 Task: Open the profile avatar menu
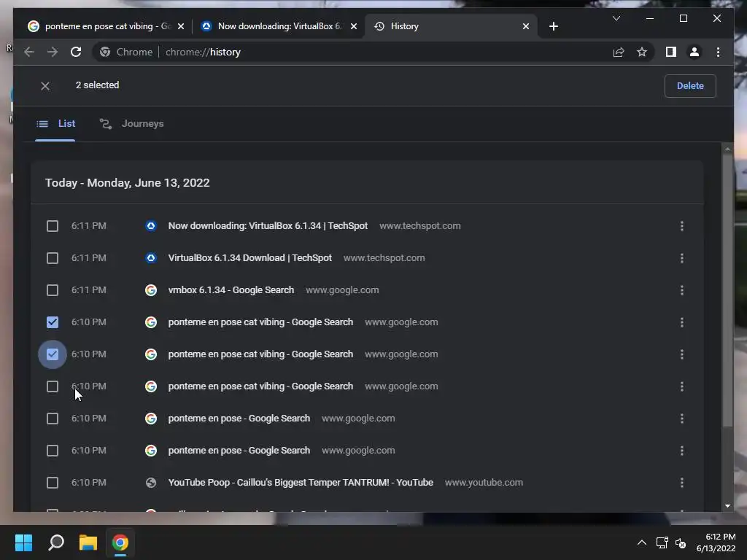pos(694,52)
